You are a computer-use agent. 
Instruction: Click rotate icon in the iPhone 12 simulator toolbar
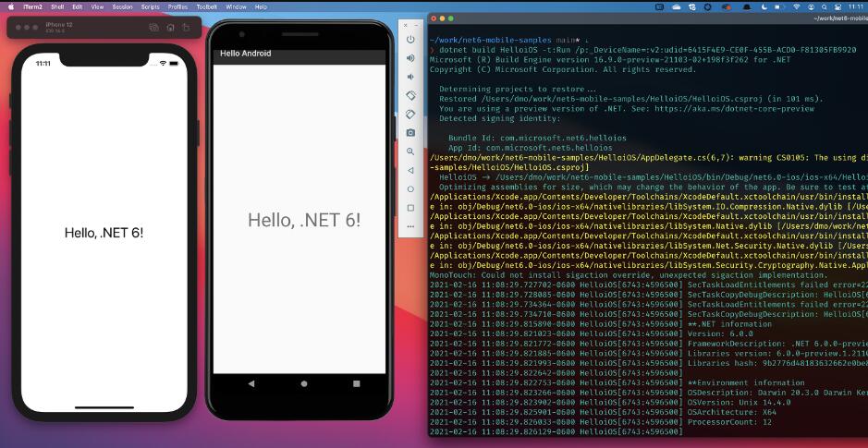tap(186, 28)
